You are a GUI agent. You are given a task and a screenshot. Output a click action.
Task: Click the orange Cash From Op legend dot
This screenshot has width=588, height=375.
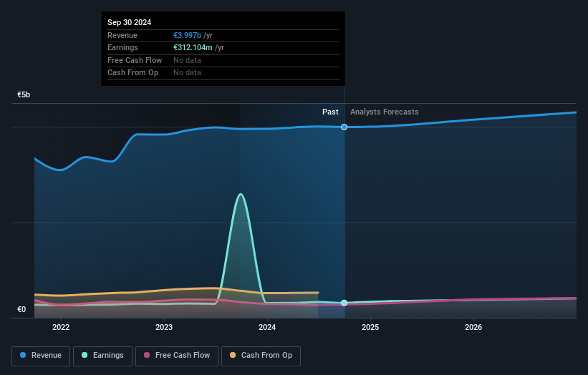tap(233, 355)
